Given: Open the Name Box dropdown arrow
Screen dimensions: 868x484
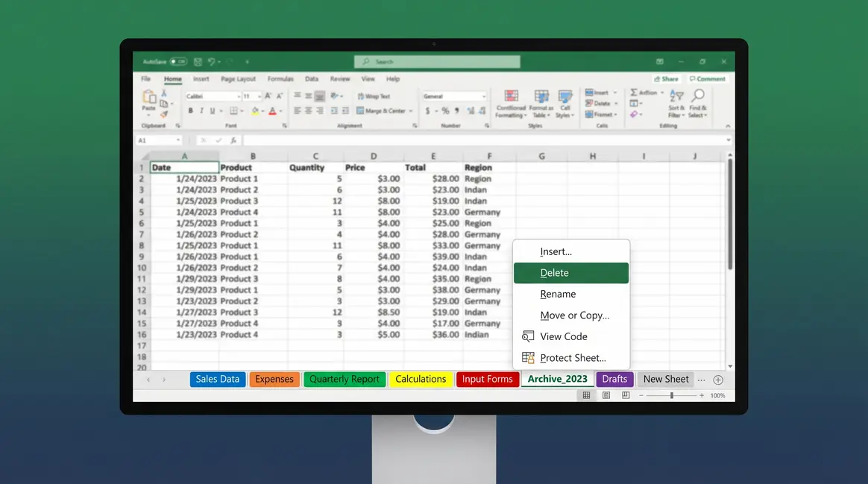Looking at the screenshot, I should [x=177, y=141].
